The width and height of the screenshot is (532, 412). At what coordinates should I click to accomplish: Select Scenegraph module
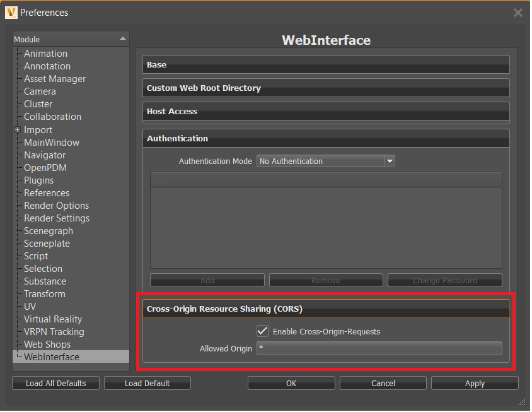pyautogui.click(x=49, y=231)
